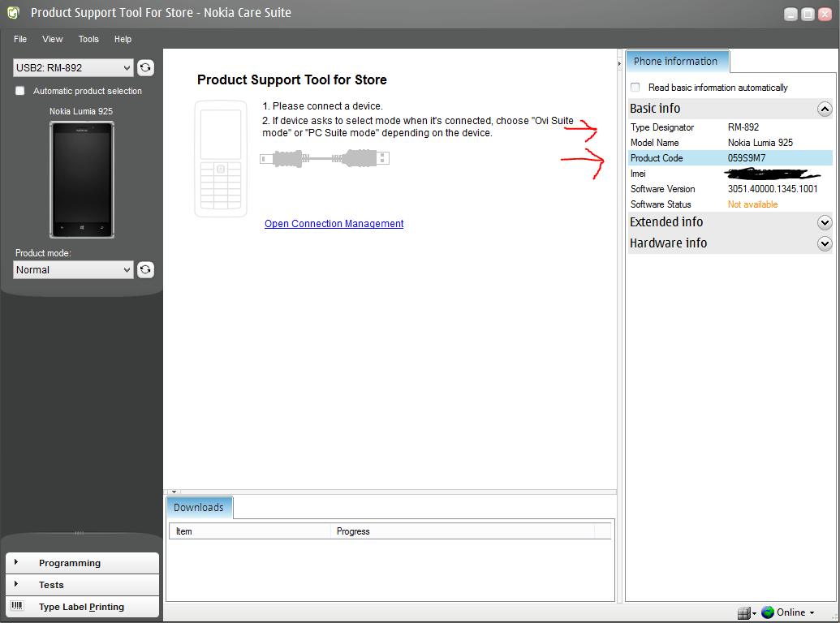Open the USB2: RM-892 connection dropdown
This screenshot has height=623, width=840.
73,68
